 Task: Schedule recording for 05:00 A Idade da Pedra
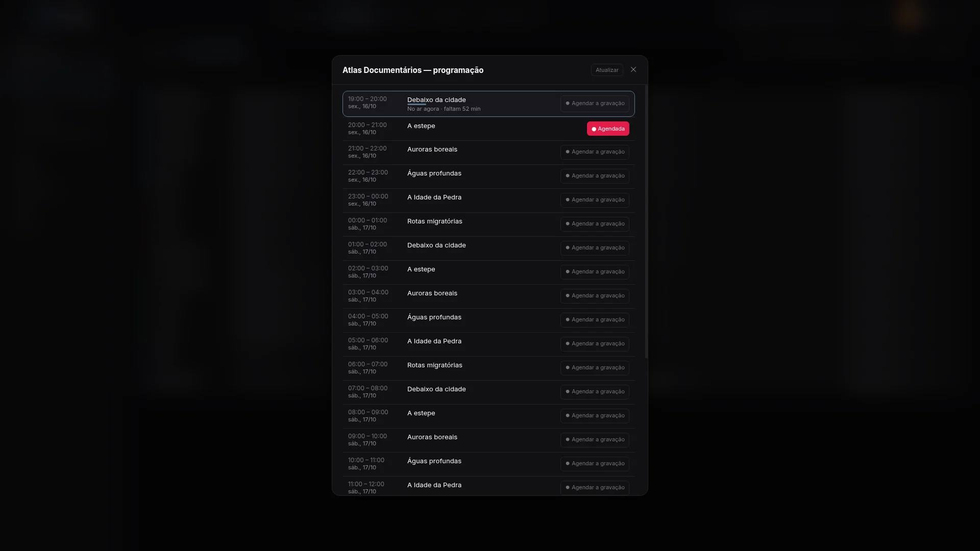click(x=595, y=344)
